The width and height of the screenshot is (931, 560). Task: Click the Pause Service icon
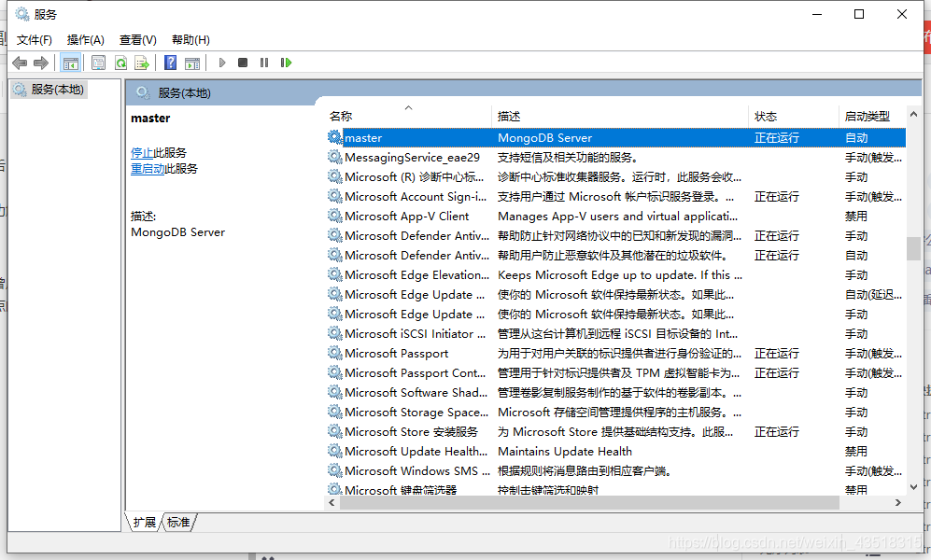264,63
